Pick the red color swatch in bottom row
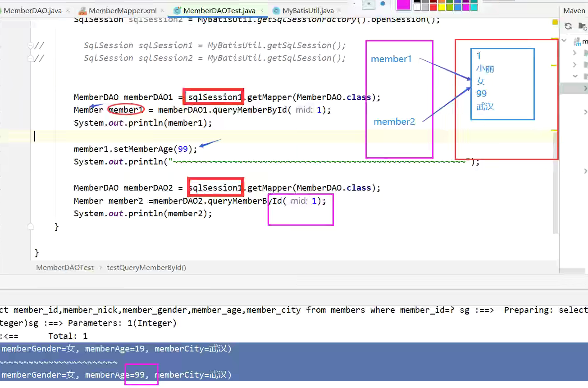This screenshot has height=388, width=588. pyautogui.click(x=433, y=7)
